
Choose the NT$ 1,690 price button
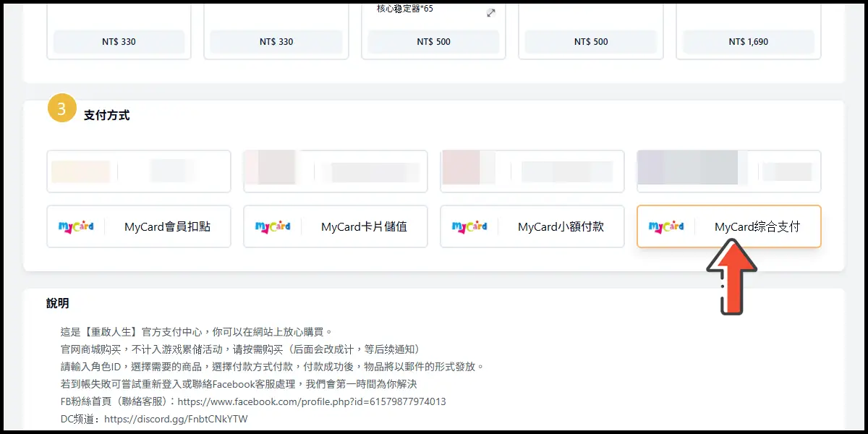[748, 42]
